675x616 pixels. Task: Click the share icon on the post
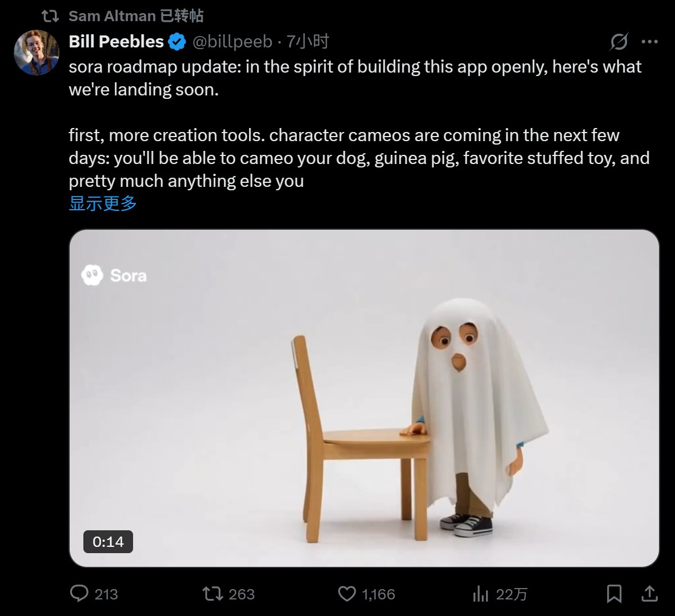(x=649, y=594)
